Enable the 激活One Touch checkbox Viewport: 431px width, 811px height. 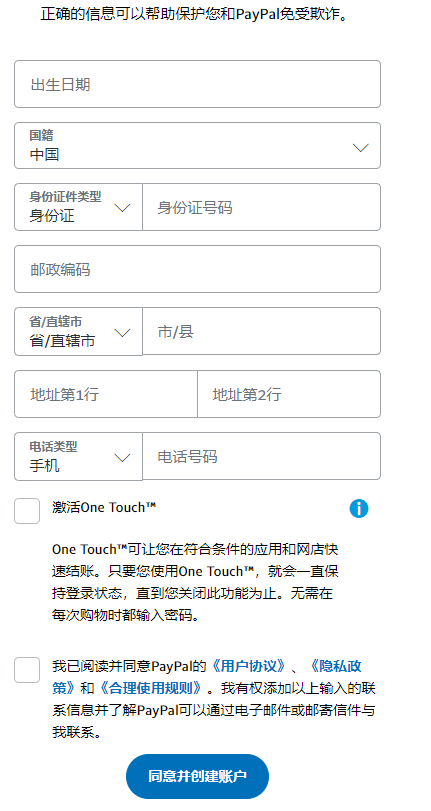(27, 511)
